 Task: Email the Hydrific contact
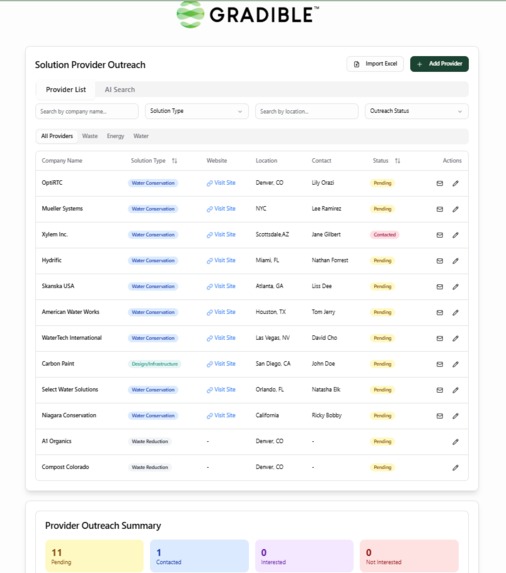coord(440,261)
